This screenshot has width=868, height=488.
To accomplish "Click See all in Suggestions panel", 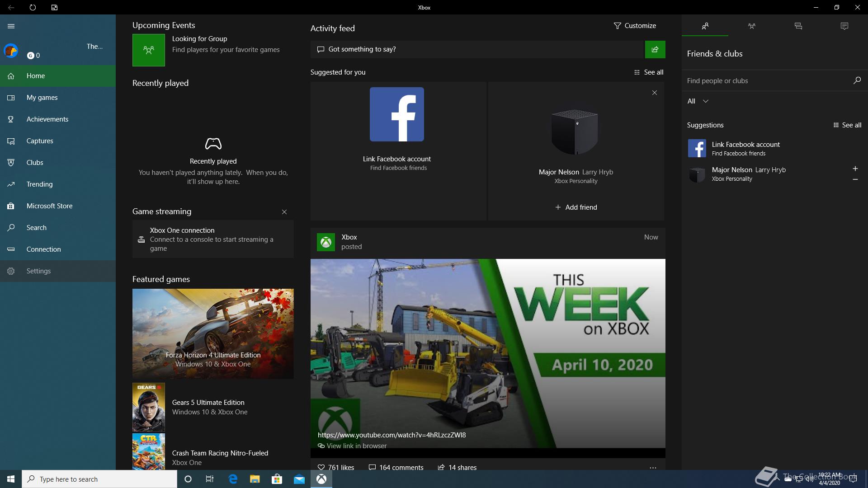I will click(847, 125).
